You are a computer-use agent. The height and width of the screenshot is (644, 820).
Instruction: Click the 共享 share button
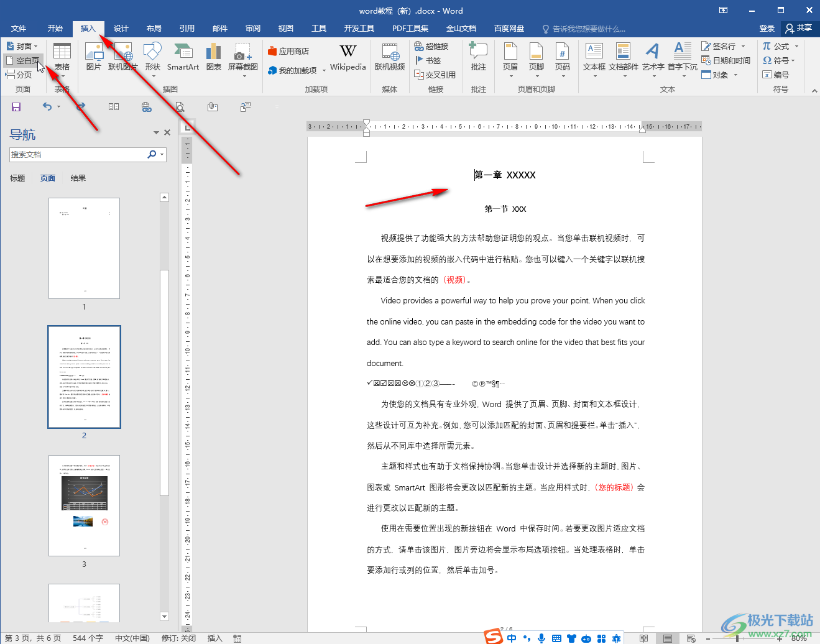click(x=799, y=29)
